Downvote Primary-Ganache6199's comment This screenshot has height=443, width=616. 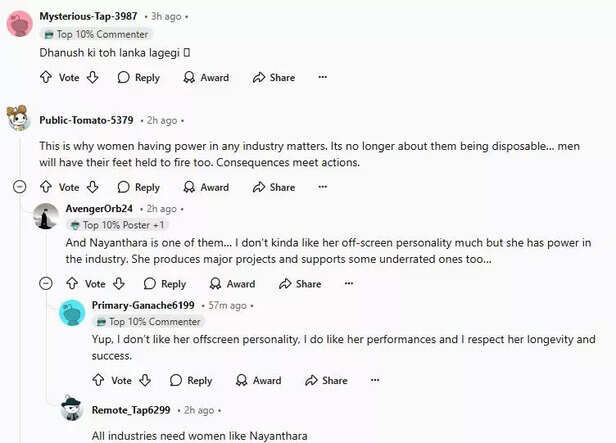coord(145,380)
